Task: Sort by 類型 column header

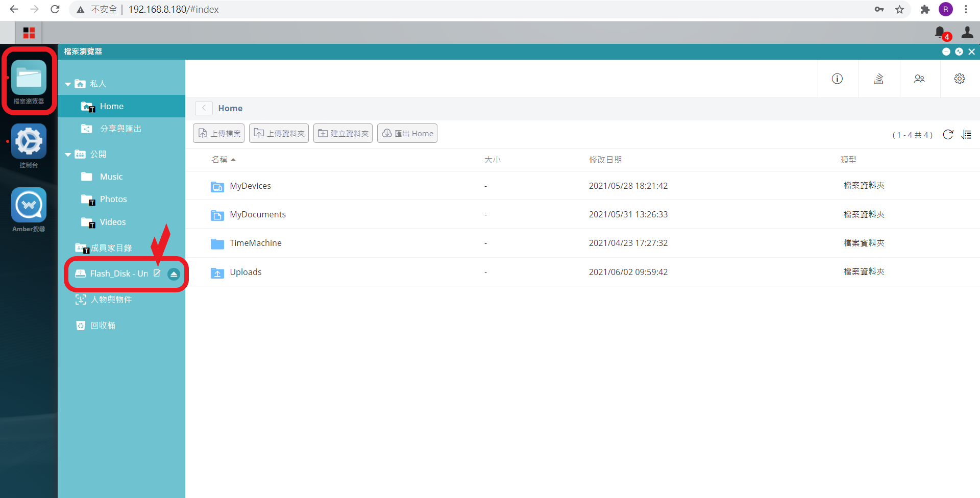Action: (x=848, y=160)
